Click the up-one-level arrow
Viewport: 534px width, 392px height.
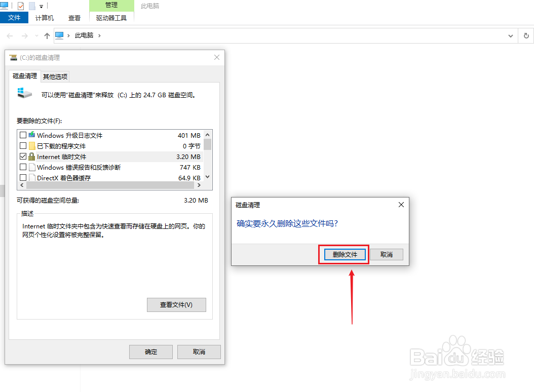point(46,35)
